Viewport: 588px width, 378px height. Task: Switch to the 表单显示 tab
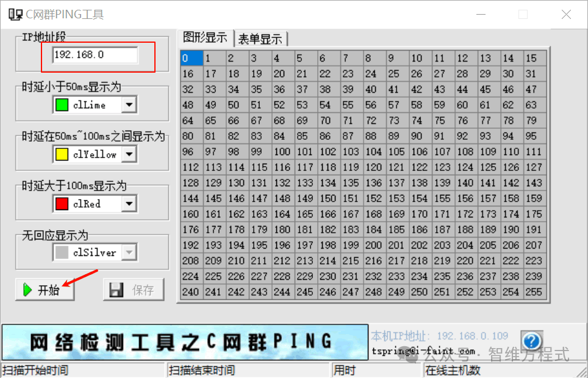(x=260, y=38)
